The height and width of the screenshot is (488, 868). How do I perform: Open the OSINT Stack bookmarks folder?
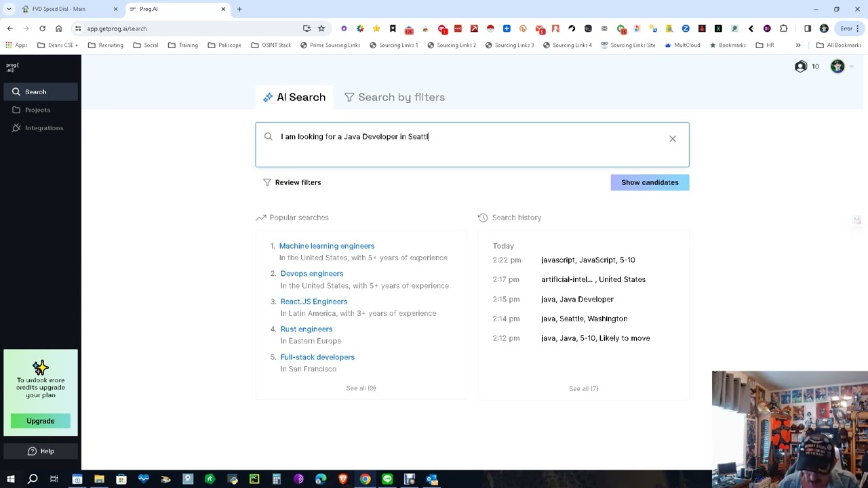[271, 45]
